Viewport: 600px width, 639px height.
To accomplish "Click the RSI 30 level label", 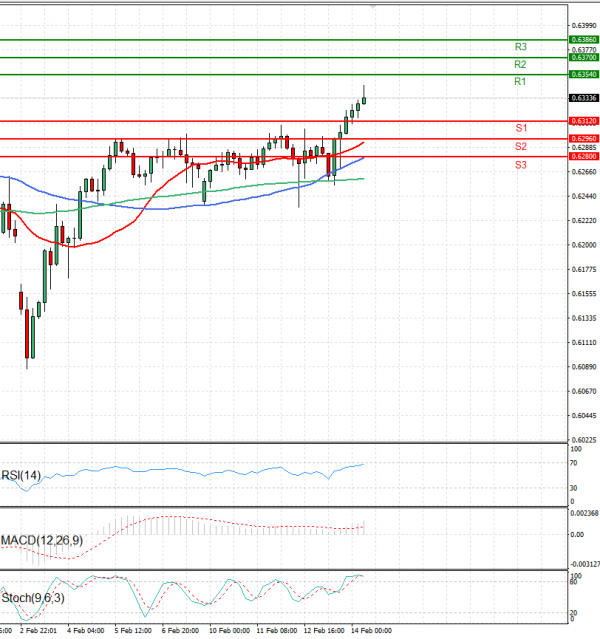I will click(574, 488).
